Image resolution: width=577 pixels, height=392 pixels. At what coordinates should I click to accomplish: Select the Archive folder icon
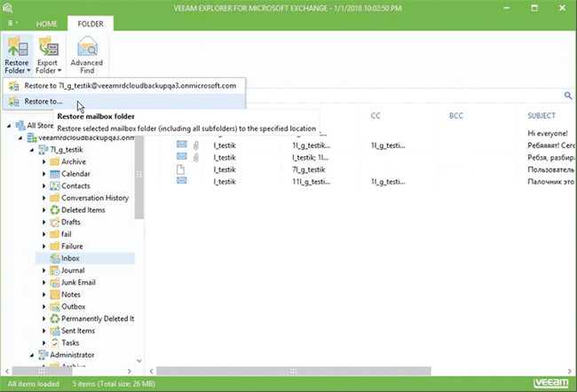(54, 161)
